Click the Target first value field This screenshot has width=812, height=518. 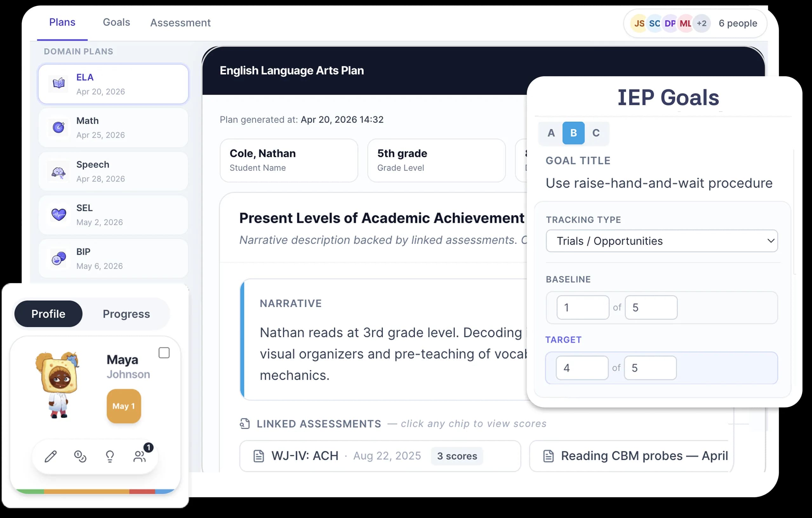tap(582, 368)
